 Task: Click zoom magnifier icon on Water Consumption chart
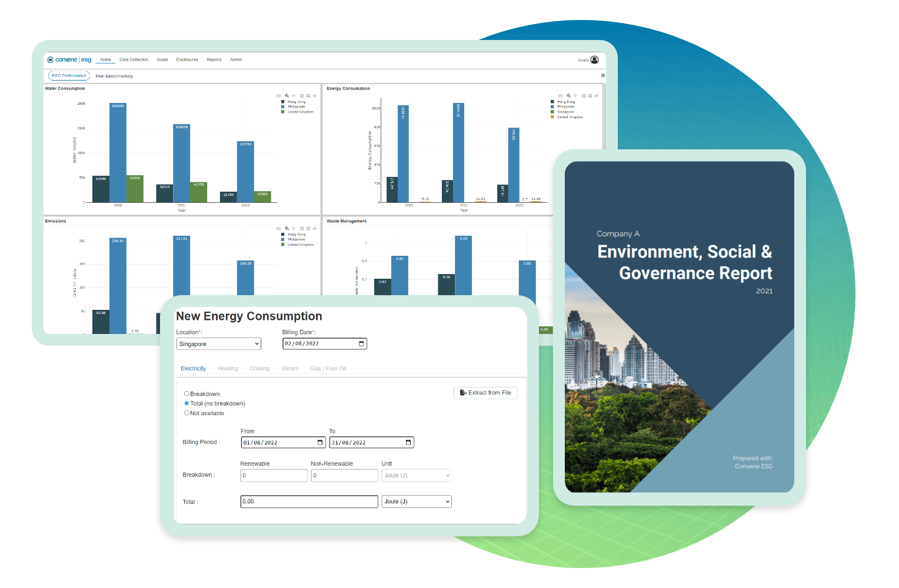(287, 96)
